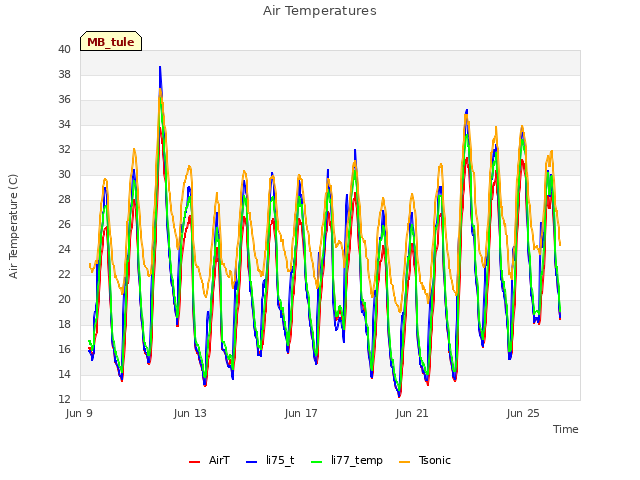Toggle the li77_temp legend entry

(x=347, y=460)
